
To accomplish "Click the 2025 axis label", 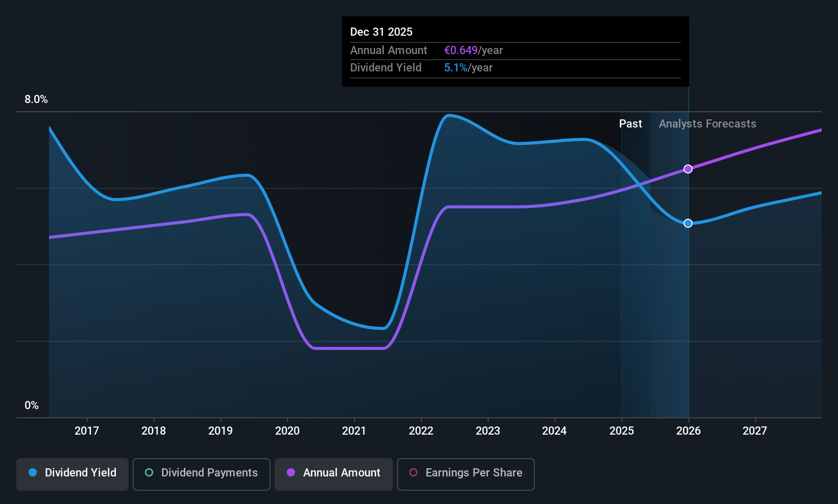I will pyautogui.click(x=622, y=431).
